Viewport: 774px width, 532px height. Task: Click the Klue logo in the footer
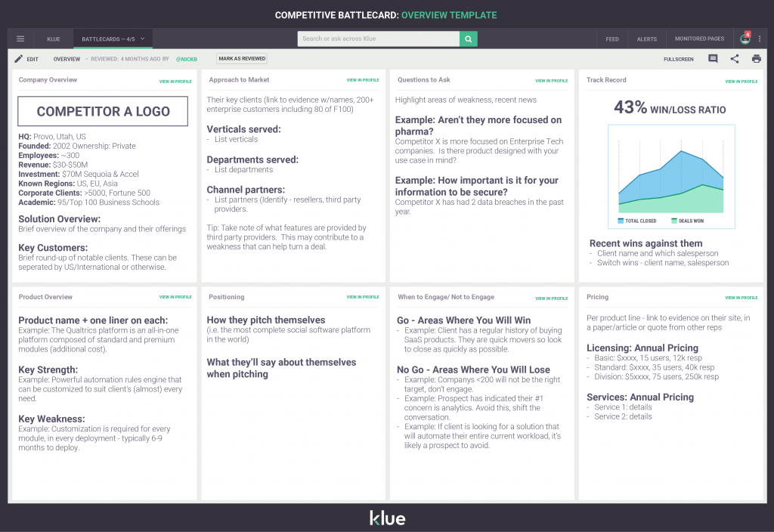pyautogui.click(x=388, y=518)
